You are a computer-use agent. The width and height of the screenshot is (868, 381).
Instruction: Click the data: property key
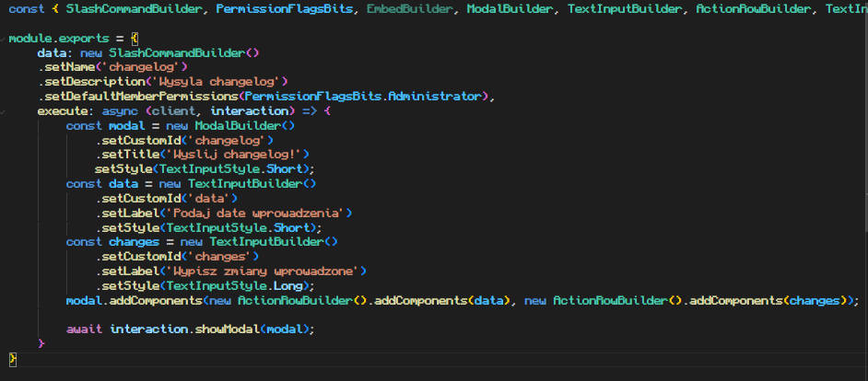(x=55, y=53)
